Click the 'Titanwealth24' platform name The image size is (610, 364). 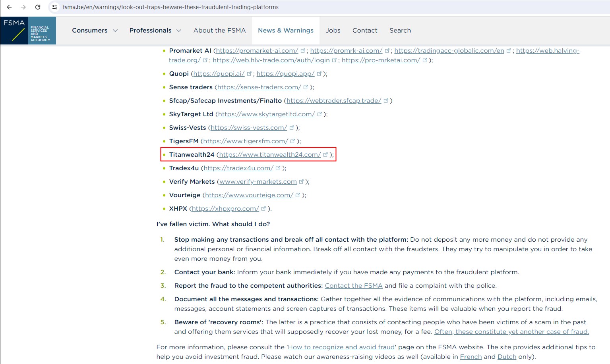pyautogui.click(x=192, y=155)
